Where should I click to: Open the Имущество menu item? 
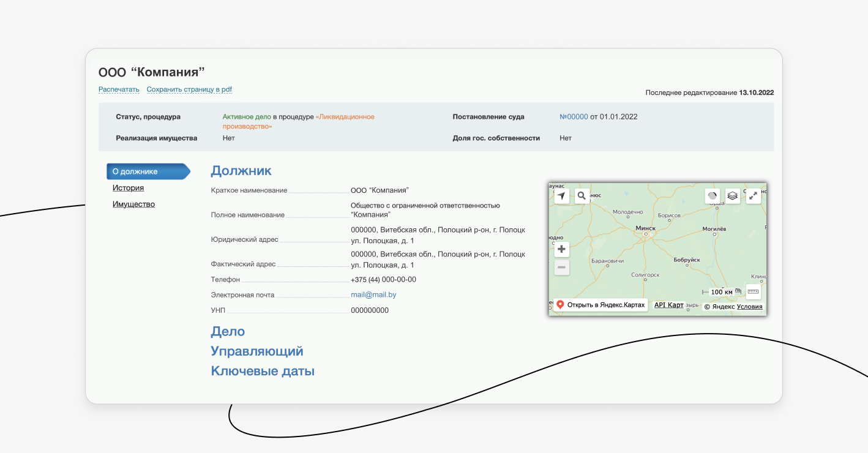(x=133, y=204)
